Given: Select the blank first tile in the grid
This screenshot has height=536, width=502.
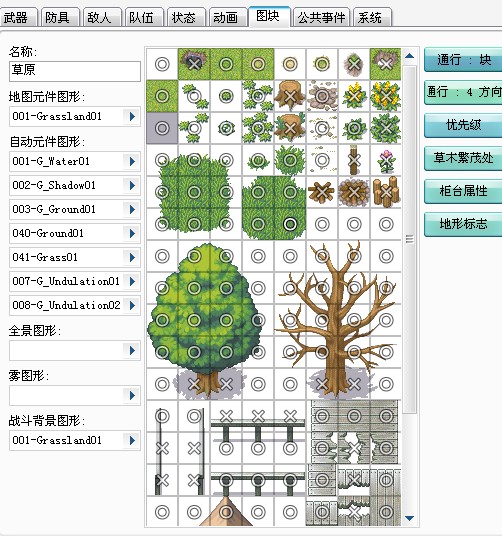Looking at the screenshot, I should click(162, 64).
